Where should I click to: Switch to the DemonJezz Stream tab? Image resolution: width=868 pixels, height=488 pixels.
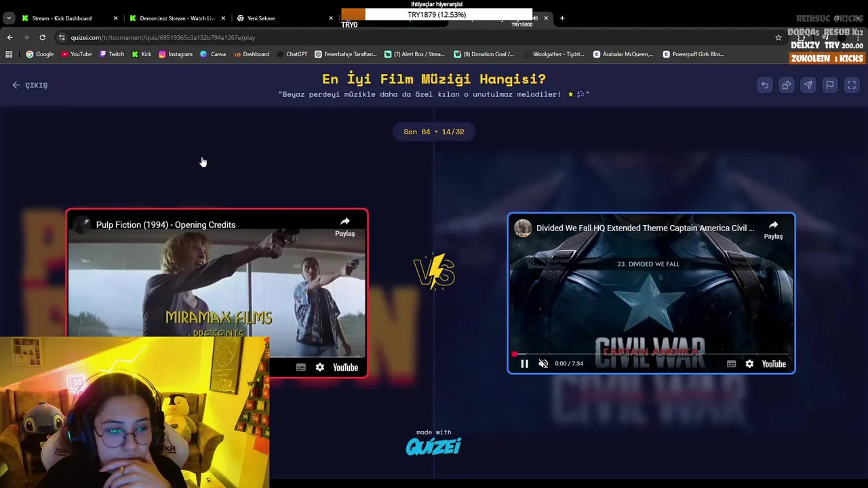click(177, 18)
